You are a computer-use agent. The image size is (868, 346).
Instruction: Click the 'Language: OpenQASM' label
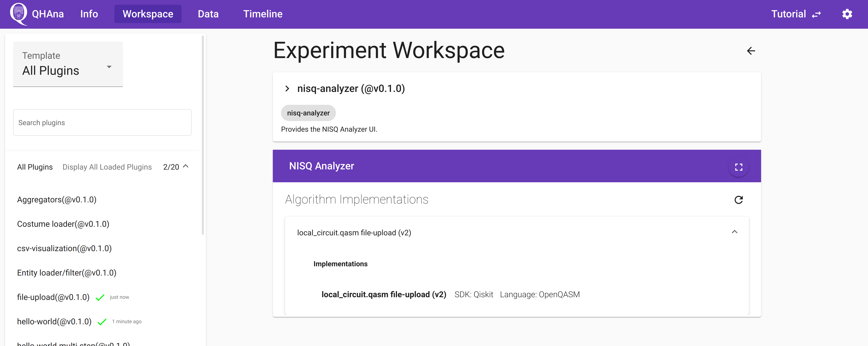540,295
